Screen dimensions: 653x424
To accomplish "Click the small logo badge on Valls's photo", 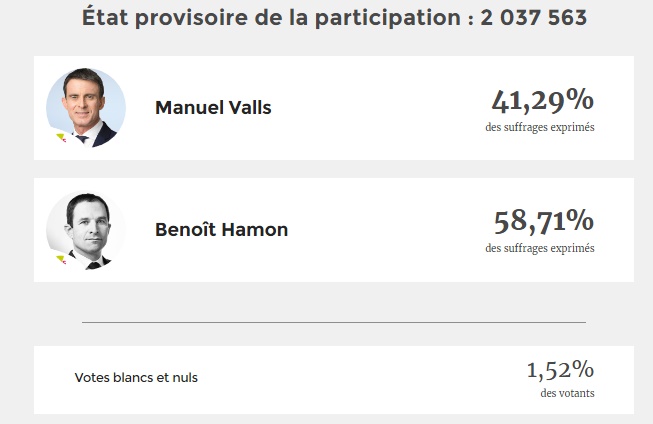I will 62,138.
